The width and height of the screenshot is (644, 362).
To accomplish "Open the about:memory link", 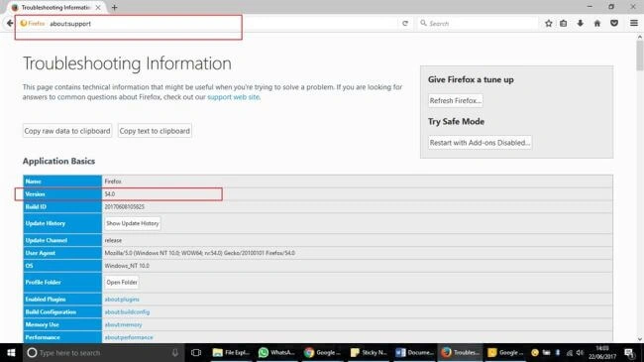I will [123, 324].
